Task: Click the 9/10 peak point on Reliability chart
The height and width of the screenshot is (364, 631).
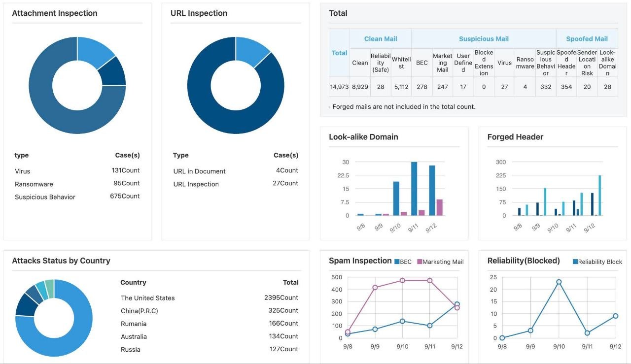Action: tap(559, 282)
